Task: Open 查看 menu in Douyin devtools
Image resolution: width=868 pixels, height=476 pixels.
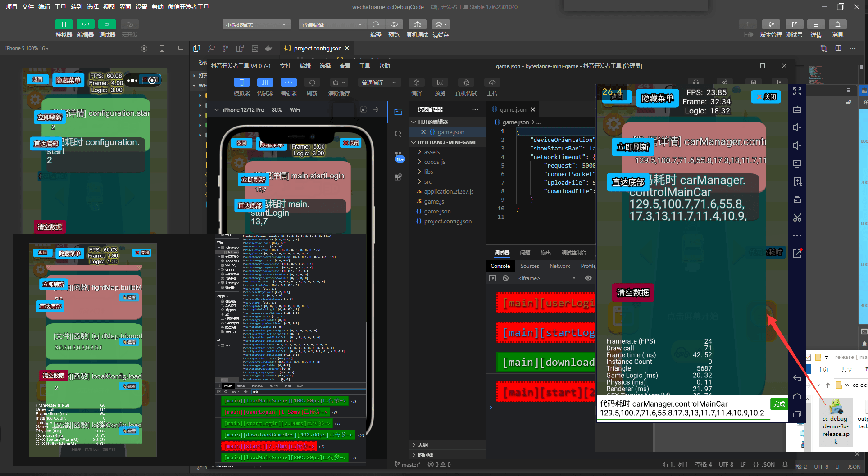Action: (x=345, y=66)
